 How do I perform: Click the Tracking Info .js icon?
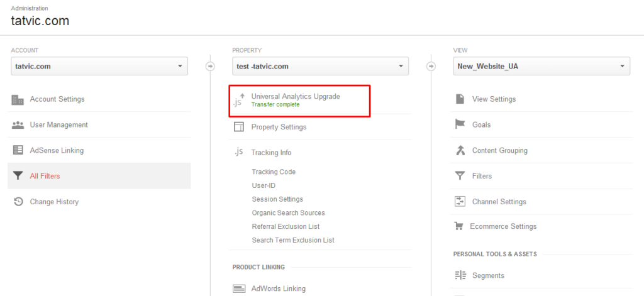(238, 152)
